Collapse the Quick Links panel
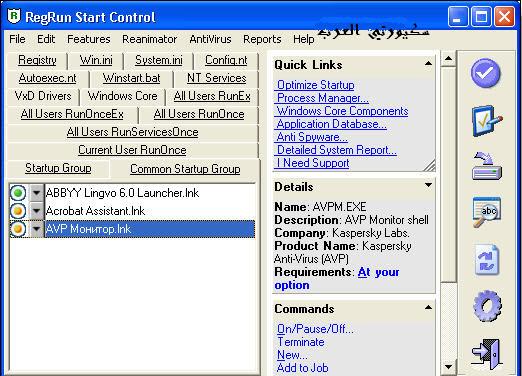The width and height of the screenshot is (522, 376). [x=428, y=63]
